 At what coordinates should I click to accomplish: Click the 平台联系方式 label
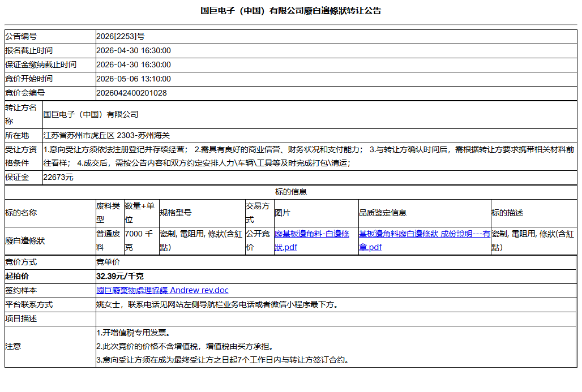tap(28, 304)
